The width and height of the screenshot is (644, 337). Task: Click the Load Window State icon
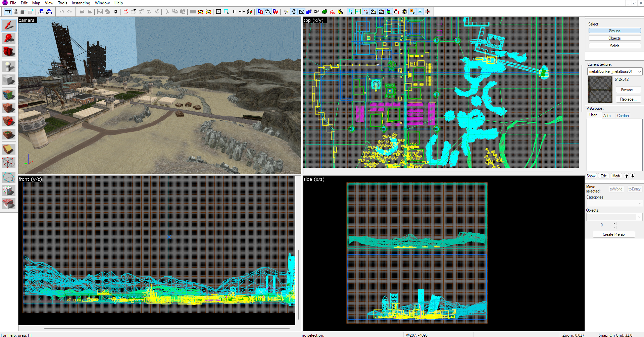click(41, 12)
